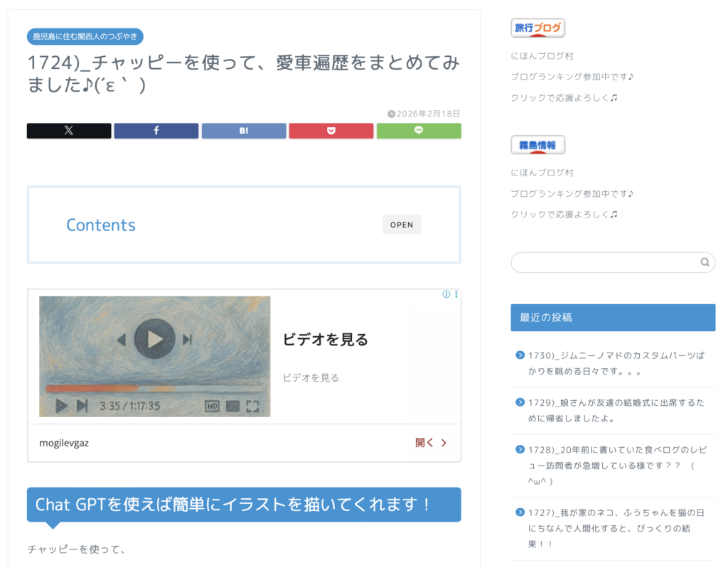Open post 1729 about daughter's homecoming
Screen dimensions: 728x570
(616, 410)
